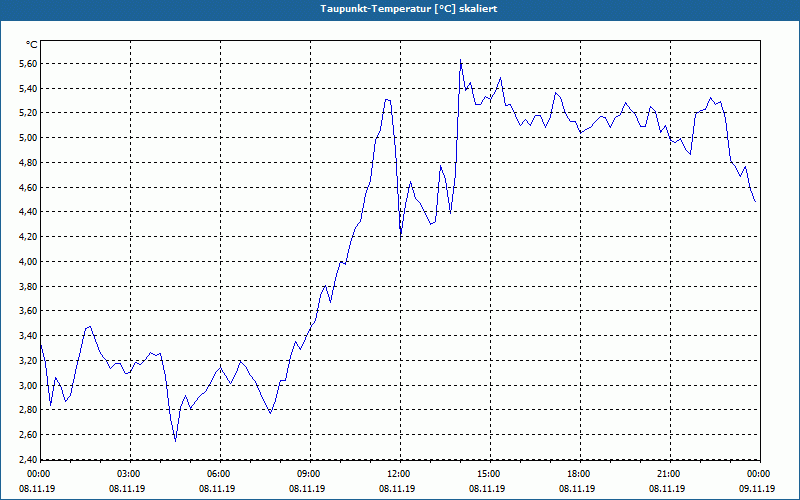This screenshot has width=800, height=500.
Task: Select the 5,40 y-axis label
Action: point(29,89)
